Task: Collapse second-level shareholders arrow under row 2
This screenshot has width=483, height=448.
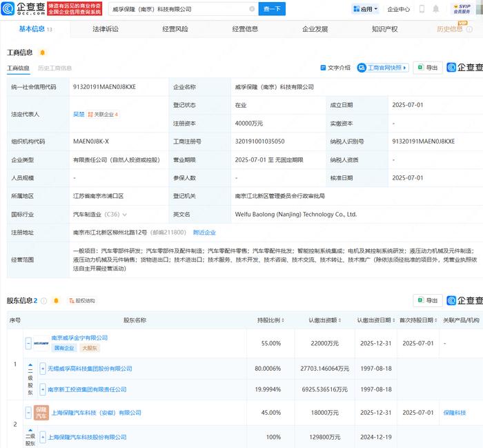Action: 30,430
